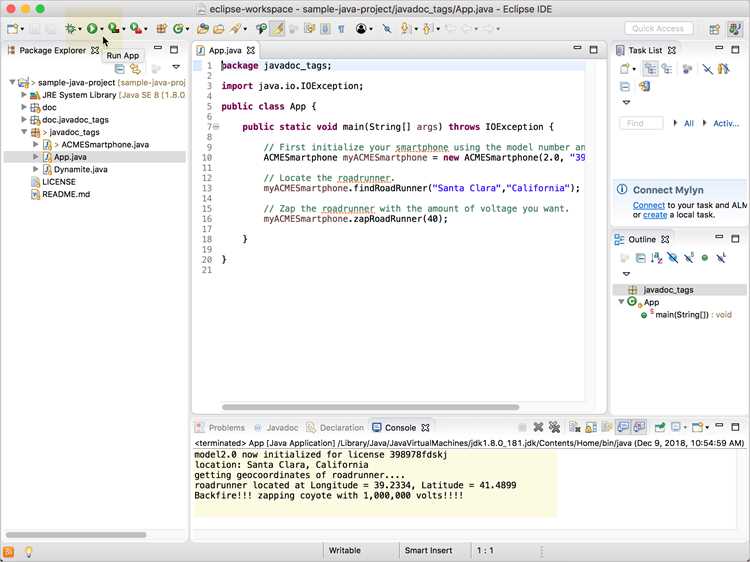Viewport: 750px width, 562px height.
Task: Expand JRE System Library node
Action: coord(23,95)
